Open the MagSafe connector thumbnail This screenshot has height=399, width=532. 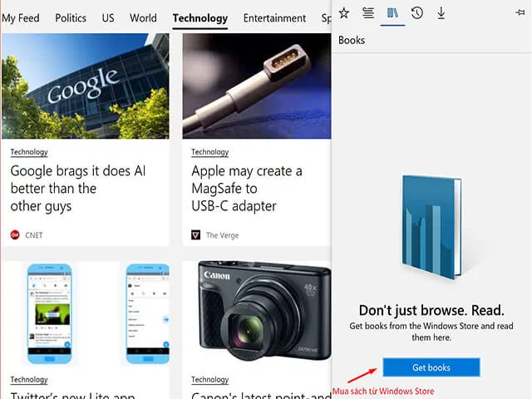tap(257, 86)
